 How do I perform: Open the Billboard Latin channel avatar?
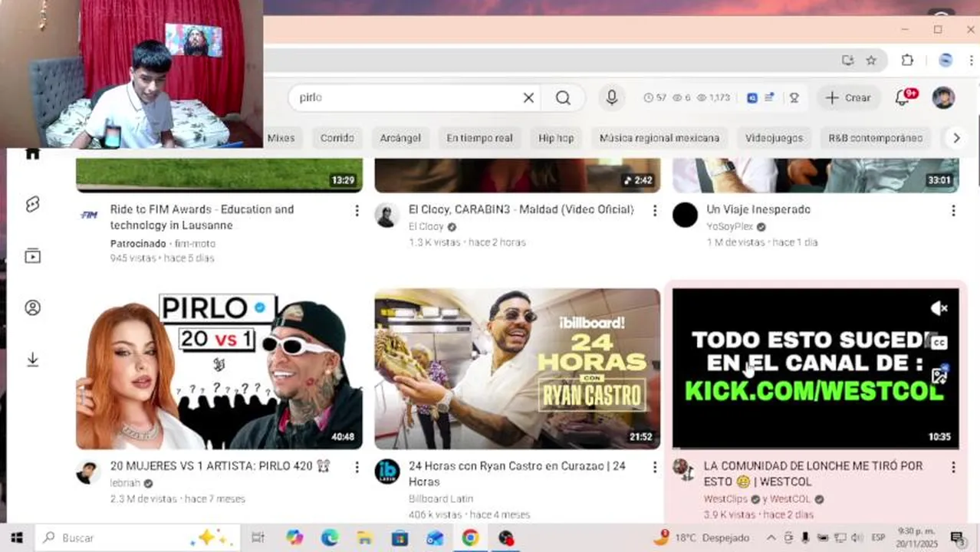386,472
